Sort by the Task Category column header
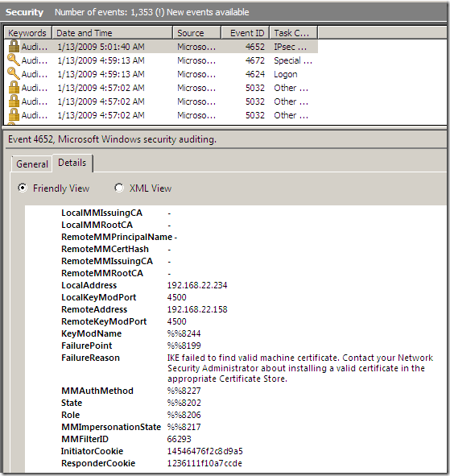This screenshot has height=476, width=450. point(293,33)
